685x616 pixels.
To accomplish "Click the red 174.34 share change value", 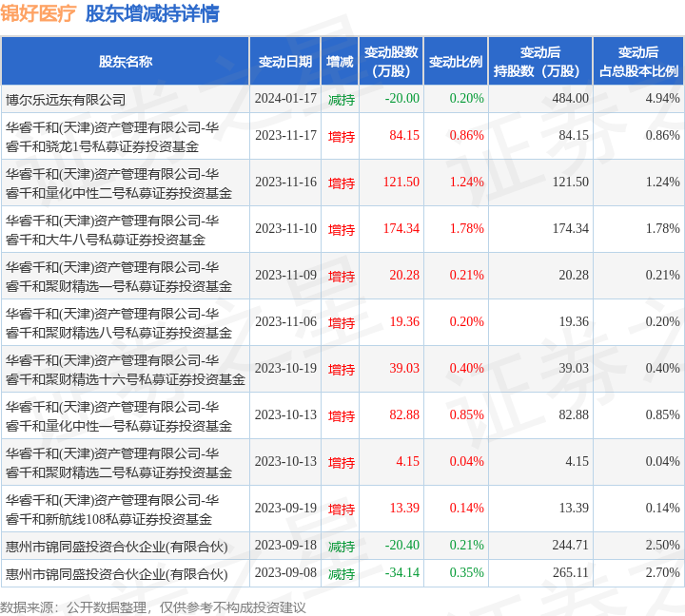I will point(401,229).
